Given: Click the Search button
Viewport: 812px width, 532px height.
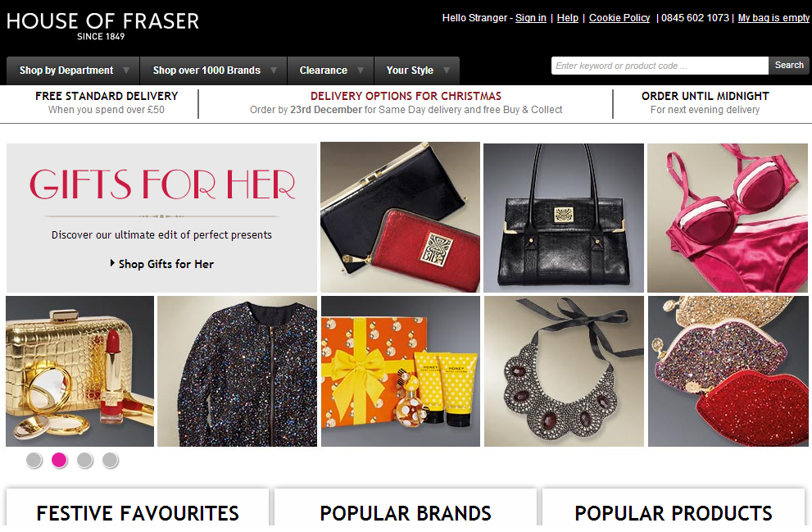Looking at the screenshot, I should click(x=789, y=66).
